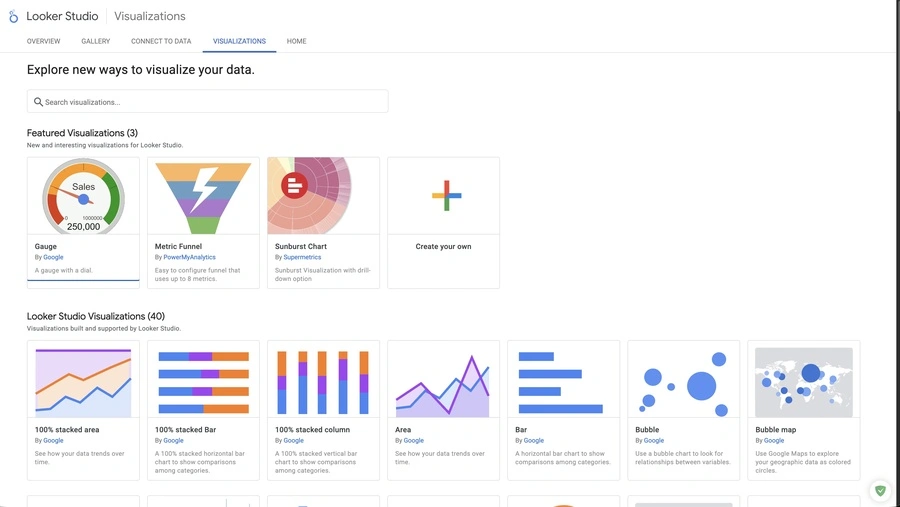
Task: Switch to the Overview tab
Action: tap(44, 41)
